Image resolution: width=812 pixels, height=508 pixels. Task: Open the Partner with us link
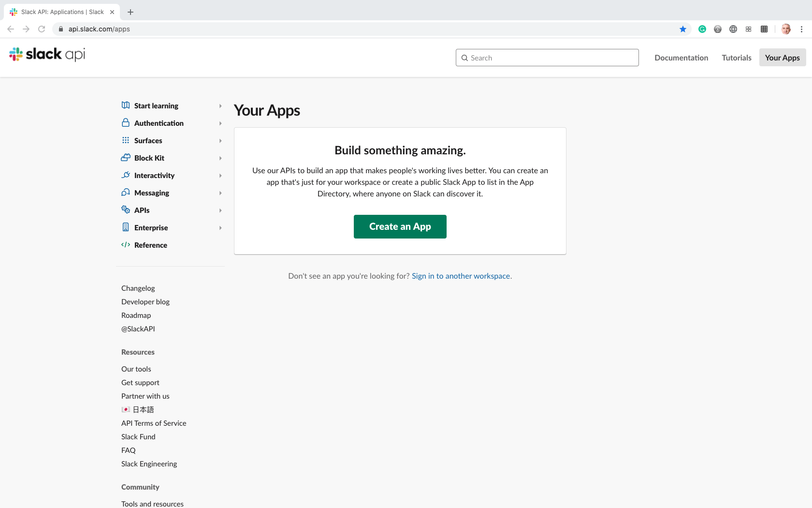coord(145,396)
